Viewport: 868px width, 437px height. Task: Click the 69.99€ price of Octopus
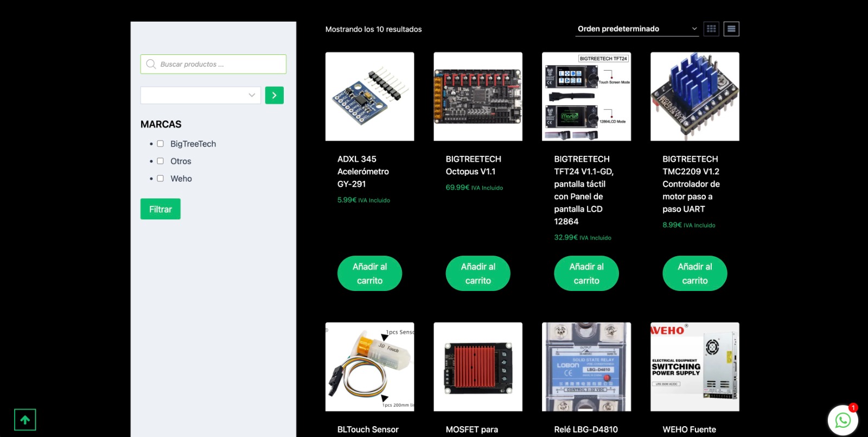pyautogui.click(x=457, y=187)
